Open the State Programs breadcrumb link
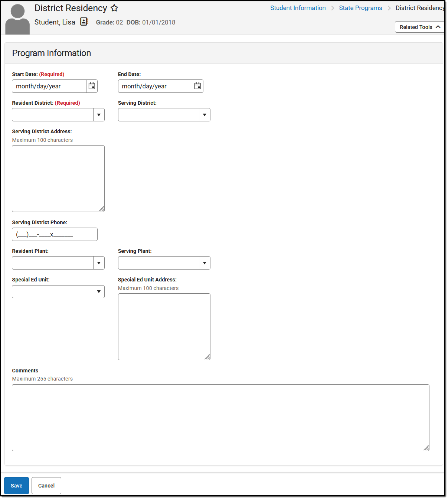 pos(360,8)
